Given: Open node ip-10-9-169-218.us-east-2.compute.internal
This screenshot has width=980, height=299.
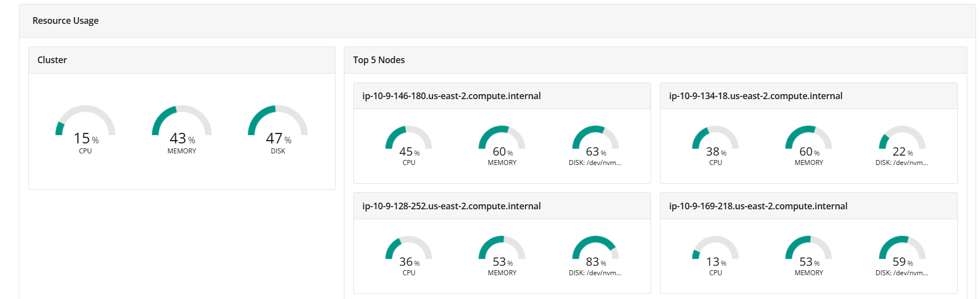Looking at the screenshot, I should tap(758, 206).
